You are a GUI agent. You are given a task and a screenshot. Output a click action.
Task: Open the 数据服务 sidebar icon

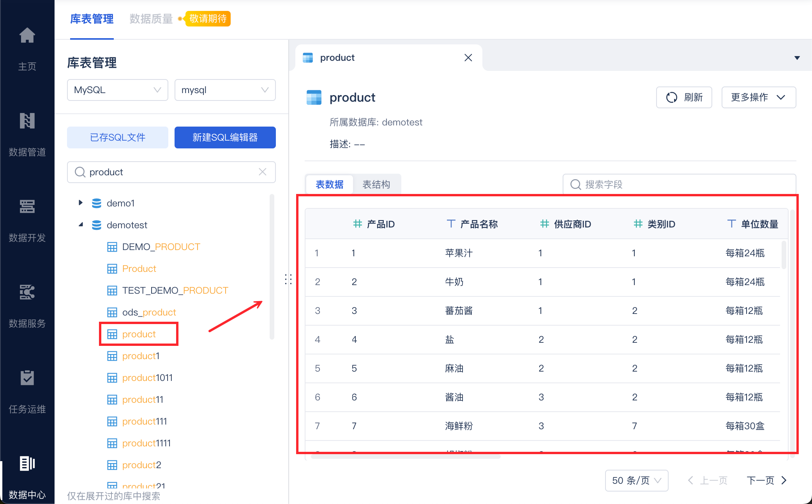click(x=27, y=292)
